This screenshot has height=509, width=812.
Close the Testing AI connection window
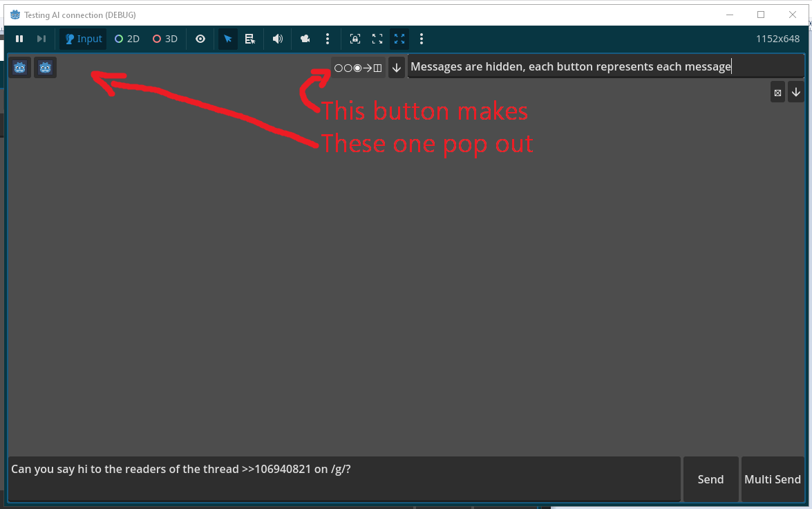pyautogui.click(x=793, y=15)
